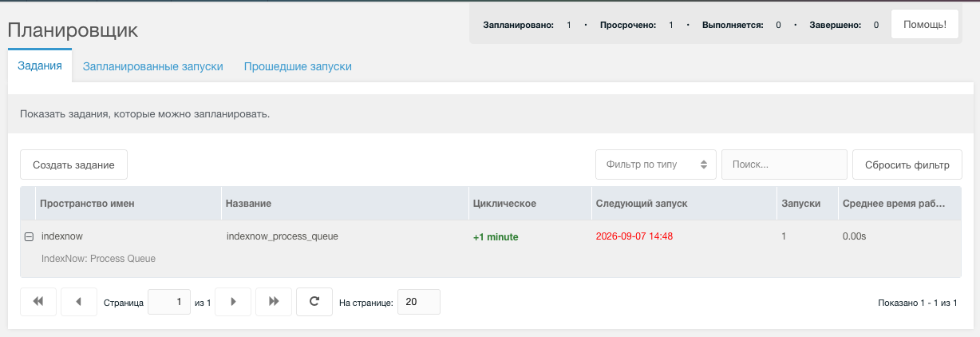Collapse the indexnow row details
Screen dimensions: 980x337
pos(29,237)
